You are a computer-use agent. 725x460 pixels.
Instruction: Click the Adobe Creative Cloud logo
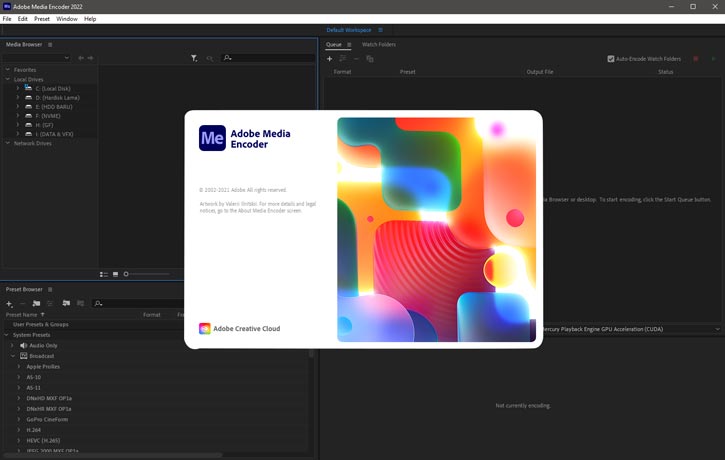coord(204,329)
